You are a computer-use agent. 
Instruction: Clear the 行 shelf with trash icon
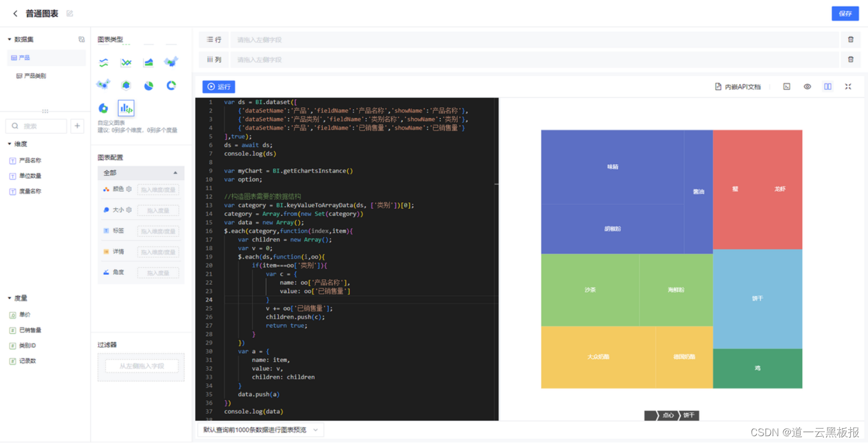click(850, 40)
